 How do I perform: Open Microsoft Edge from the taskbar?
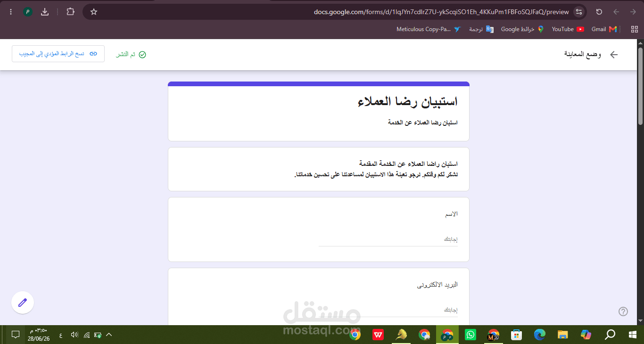click(539, 335)
